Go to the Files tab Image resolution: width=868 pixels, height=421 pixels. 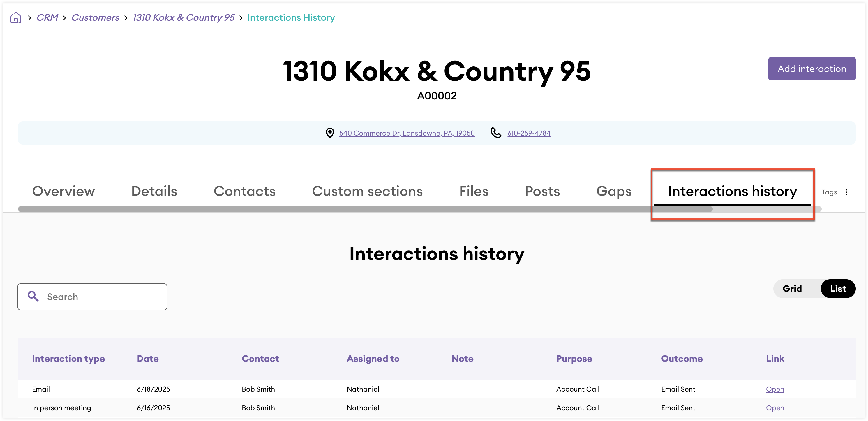pyautogui.click(x=473, y=191)
